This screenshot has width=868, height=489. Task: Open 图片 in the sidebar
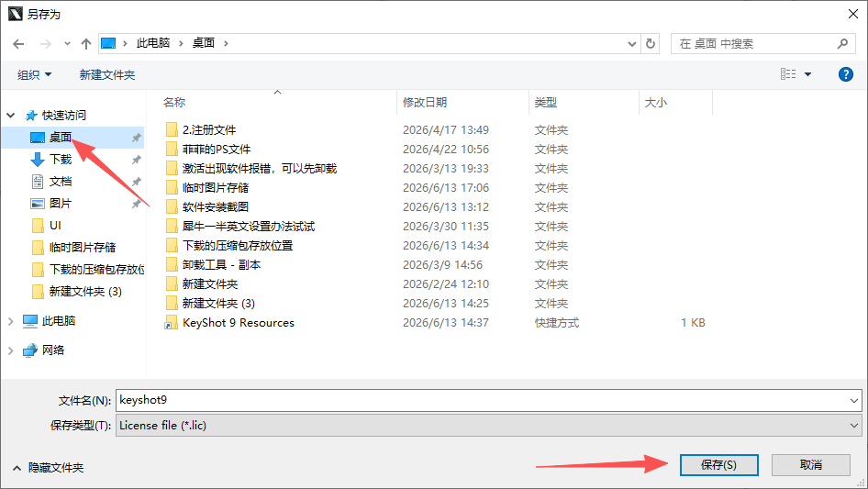61,204
